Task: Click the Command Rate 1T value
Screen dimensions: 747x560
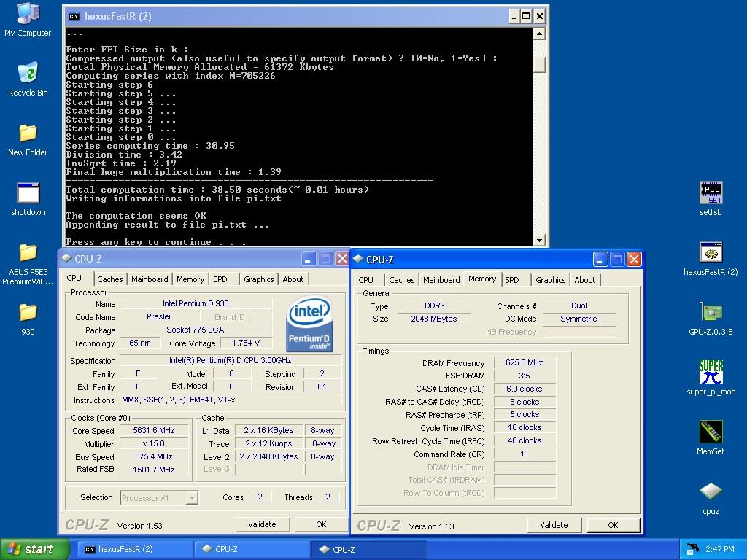Action: tap(525, 454)
